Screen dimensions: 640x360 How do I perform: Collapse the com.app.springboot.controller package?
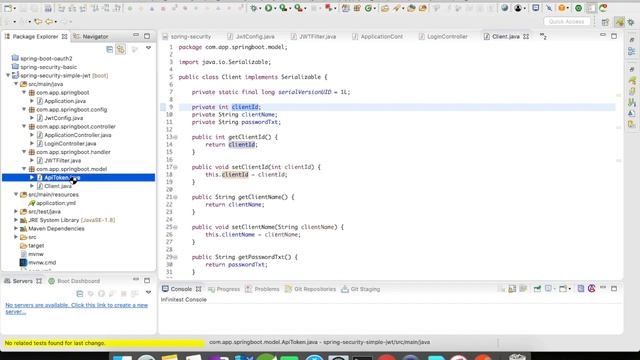point(24,126)
